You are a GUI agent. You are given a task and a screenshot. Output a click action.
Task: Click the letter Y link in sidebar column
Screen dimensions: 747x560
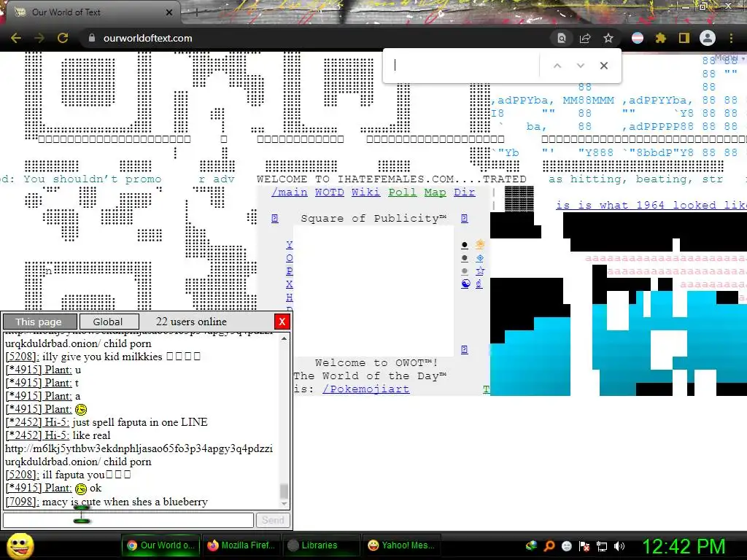(289, 245)
